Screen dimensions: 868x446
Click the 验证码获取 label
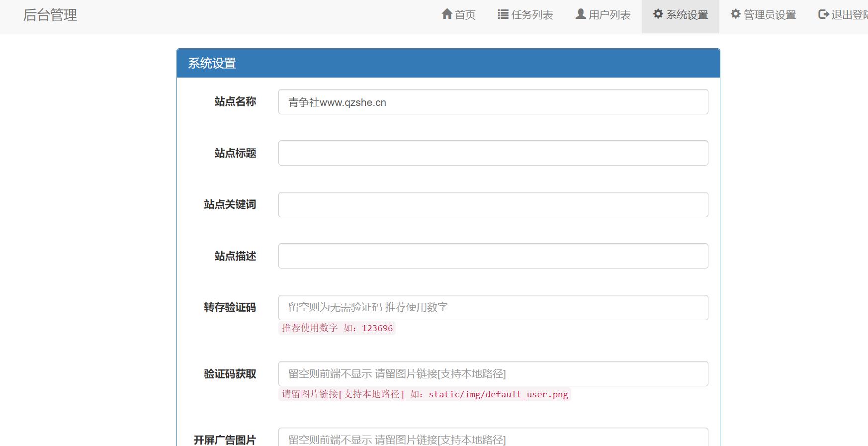click(x=230, y=374)
